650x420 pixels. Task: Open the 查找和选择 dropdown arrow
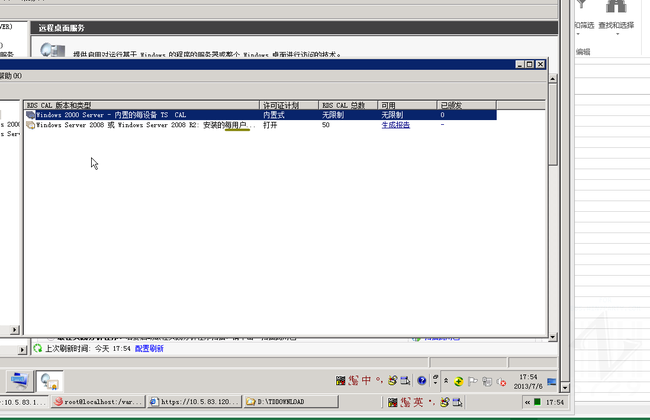[617, 34]
